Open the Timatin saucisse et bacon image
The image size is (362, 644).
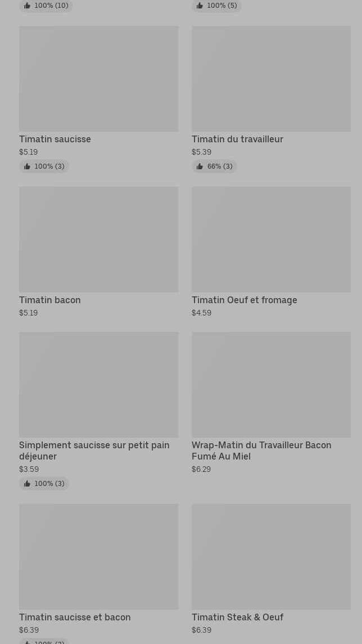pyautogui.click(x=98, y=557)
